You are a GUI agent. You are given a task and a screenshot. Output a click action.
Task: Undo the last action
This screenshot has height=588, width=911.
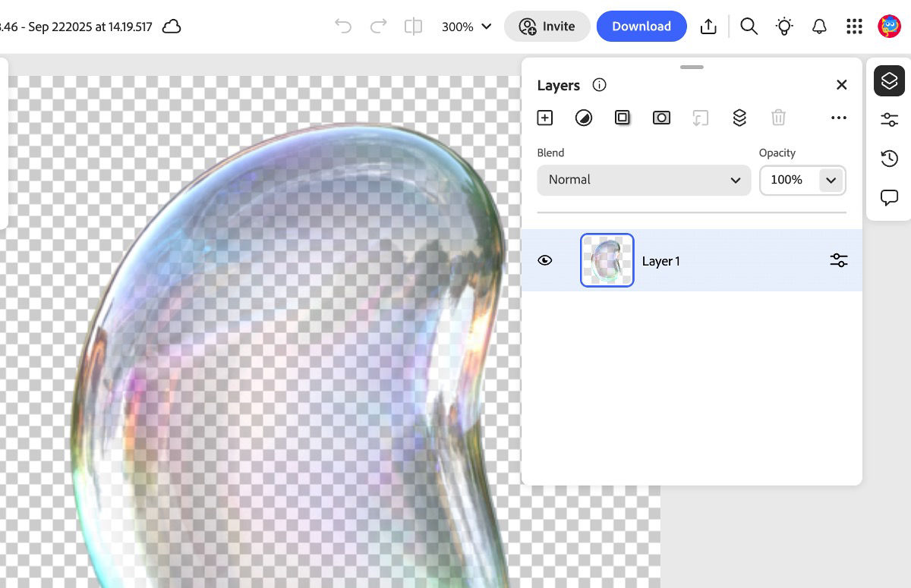[343, 27]
